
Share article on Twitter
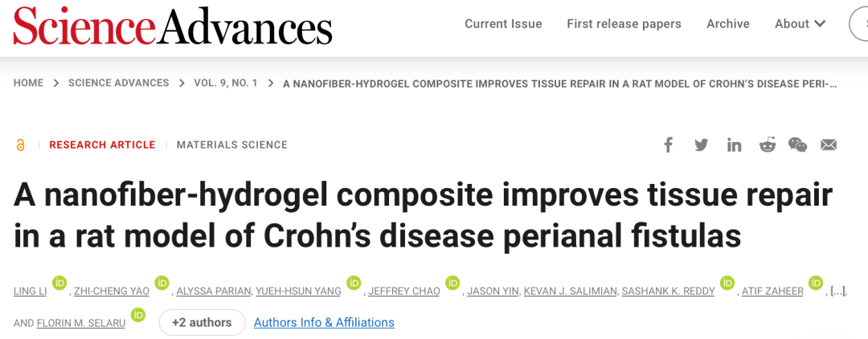pyautogui.click(x=701, y=145)
